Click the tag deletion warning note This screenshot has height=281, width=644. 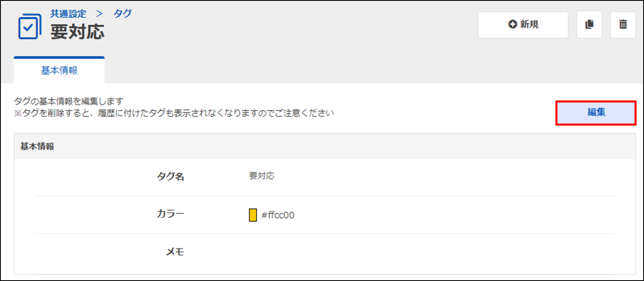pyautogui.click(x=174, y=113)
